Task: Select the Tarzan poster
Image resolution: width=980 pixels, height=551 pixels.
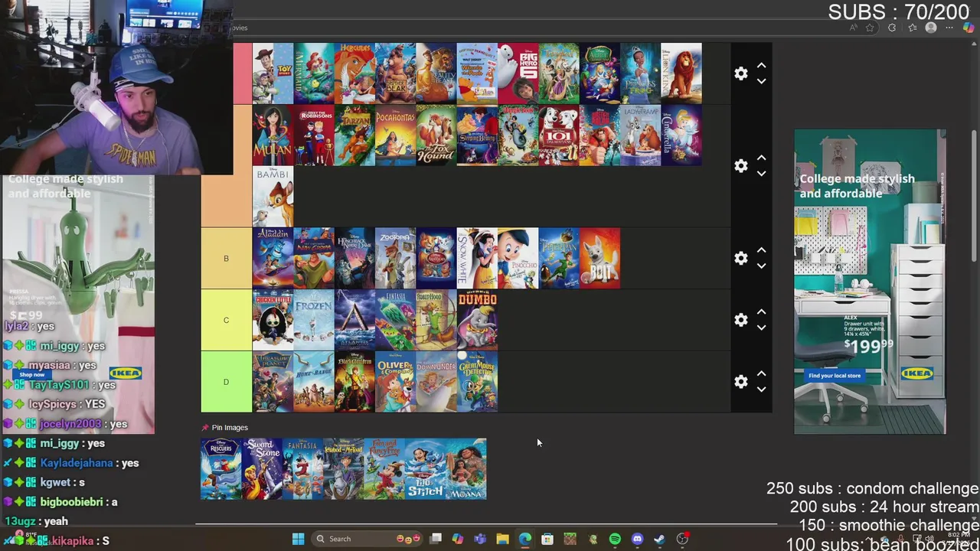Action: pyautogui.click(x=354, y=135)
